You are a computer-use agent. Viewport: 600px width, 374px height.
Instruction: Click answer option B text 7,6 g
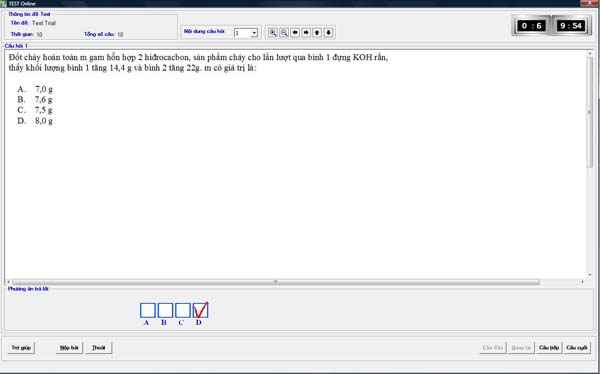(44, 100)
